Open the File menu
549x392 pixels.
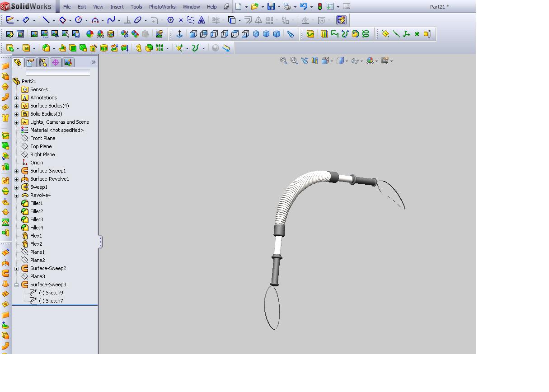click(x=67, y=7)
